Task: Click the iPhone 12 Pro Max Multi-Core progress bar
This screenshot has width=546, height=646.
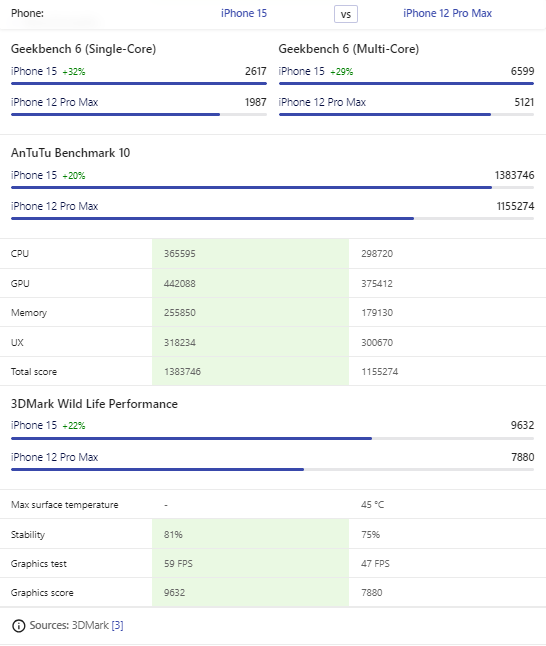Action: 406,115
